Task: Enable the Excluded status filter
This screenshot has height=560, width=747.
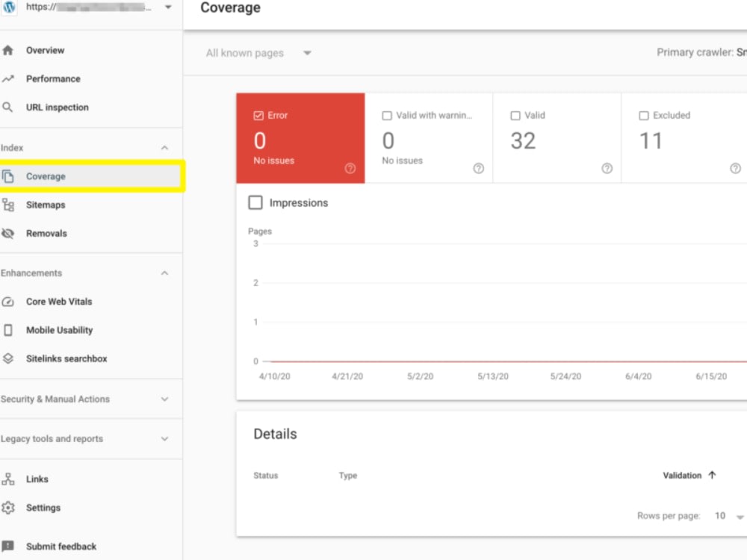Action: point(643,115)
